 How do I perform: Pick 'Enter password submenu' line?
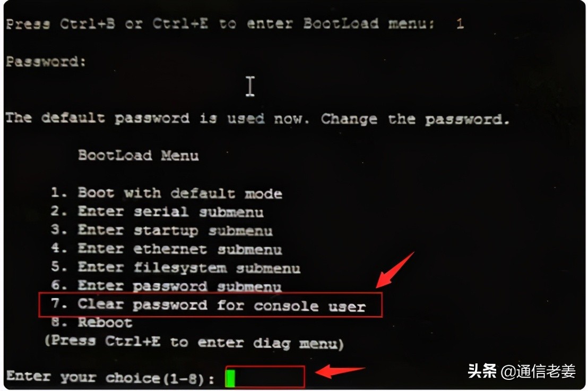[x=166, y=286]
